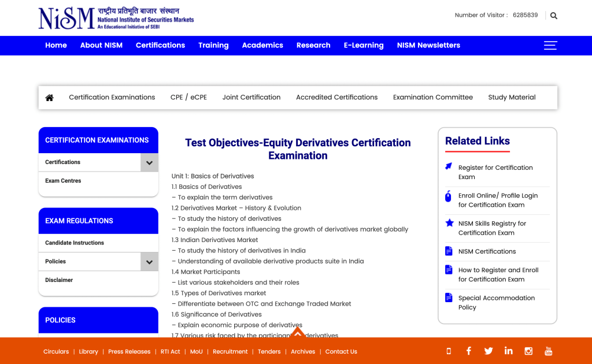Open the About NISM menu

(x=101, y=45)
